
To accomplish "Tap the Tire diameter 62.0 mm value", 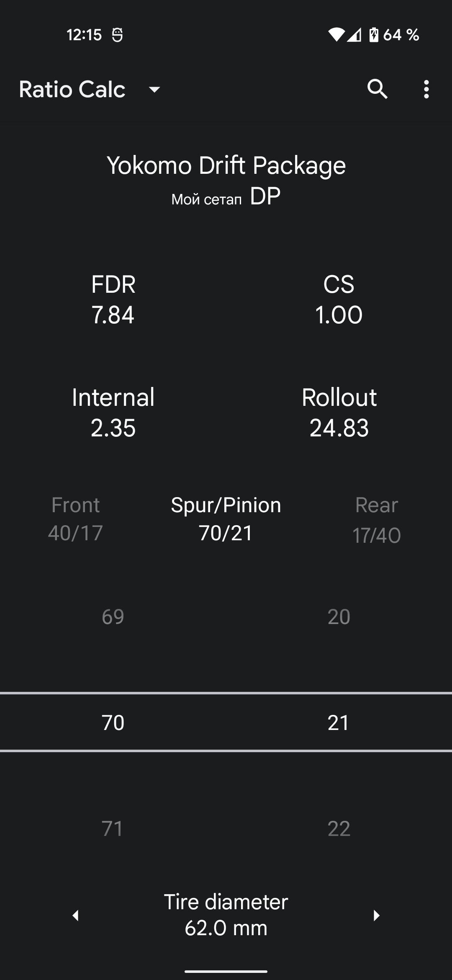I will [x=226, y=915].
